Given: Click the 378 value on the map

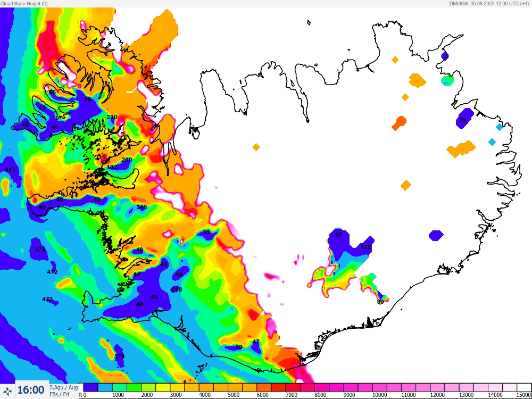Looking at the screenshot, I should click(x=40, y=250).
